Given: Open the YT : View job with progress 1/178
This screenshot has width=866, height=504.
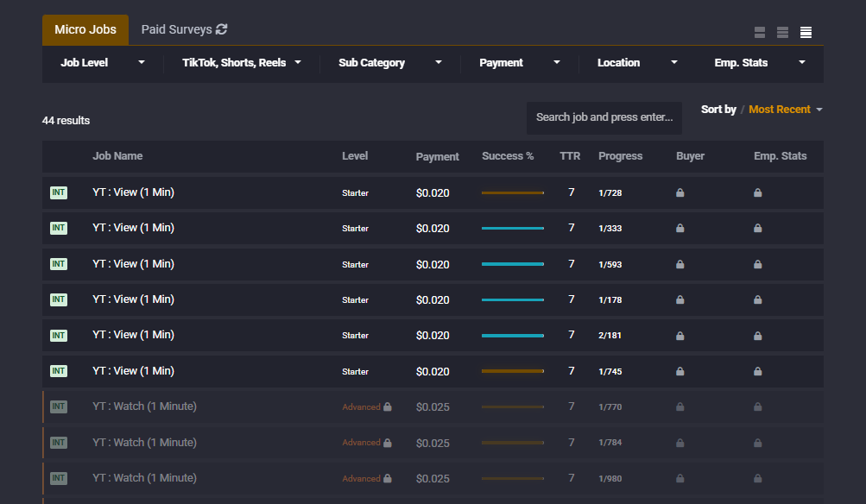Looking at the screenshot, I should click(134, 299).
